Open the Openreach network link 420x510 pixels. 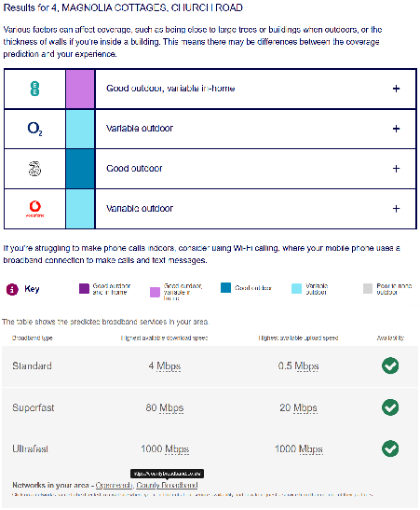tap(114, 485)
